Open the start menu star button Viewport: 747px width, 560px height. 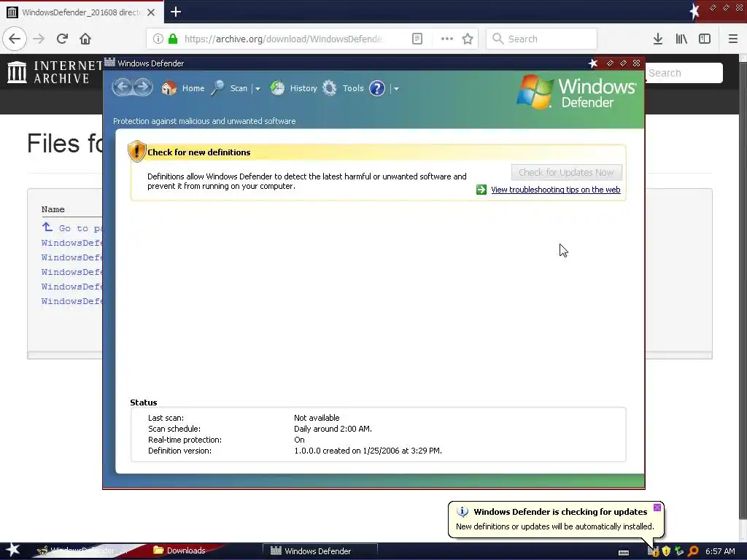coord(13,551)
